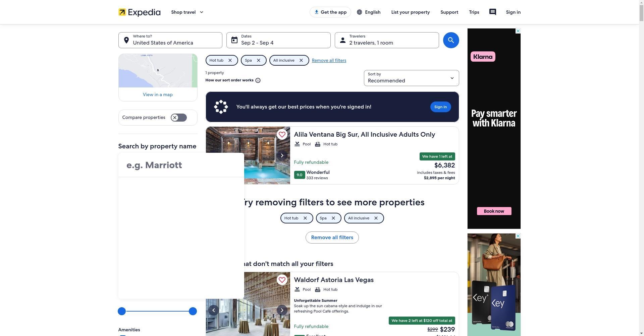Open Waldorf Astoria Las Vegas listing title
644x336 pixels.
(334, 280)
